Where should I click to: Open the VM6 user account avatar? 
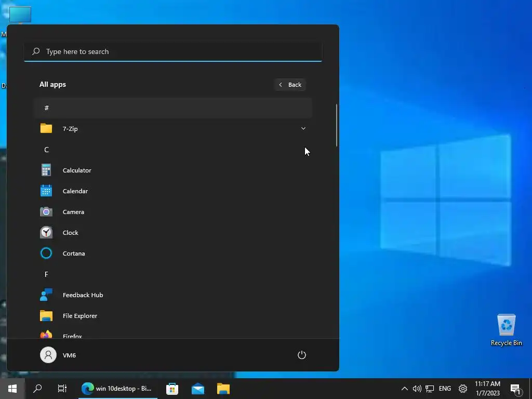click(x=48, y=355)
